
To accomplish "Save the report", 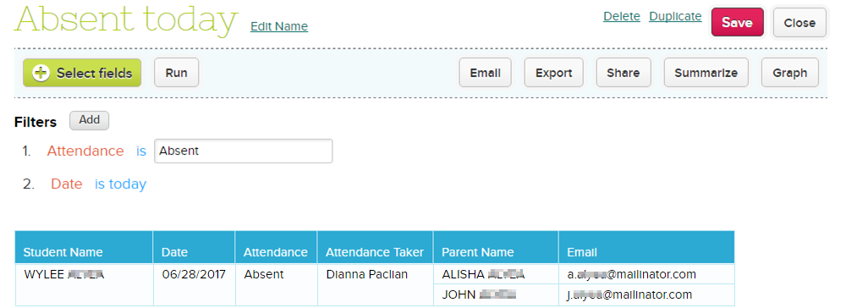I will [x=738, y=23].
